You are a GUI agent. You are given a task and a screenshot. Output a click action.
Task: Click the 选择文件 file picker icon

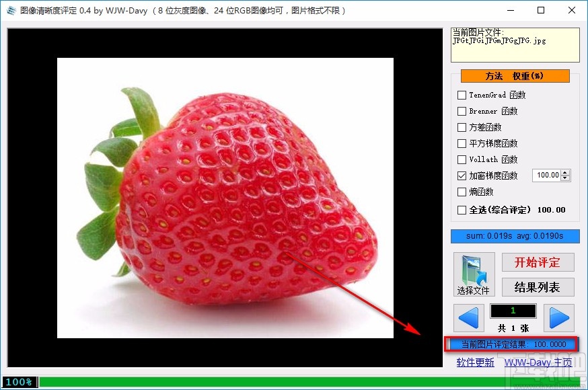coord(474,274)
